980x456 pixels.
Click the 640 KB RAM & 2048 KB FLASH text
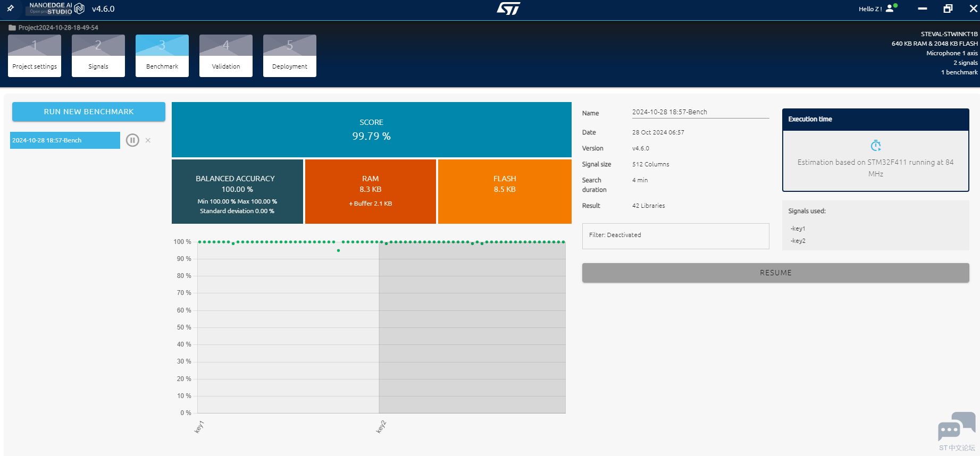tap(935, 44)
